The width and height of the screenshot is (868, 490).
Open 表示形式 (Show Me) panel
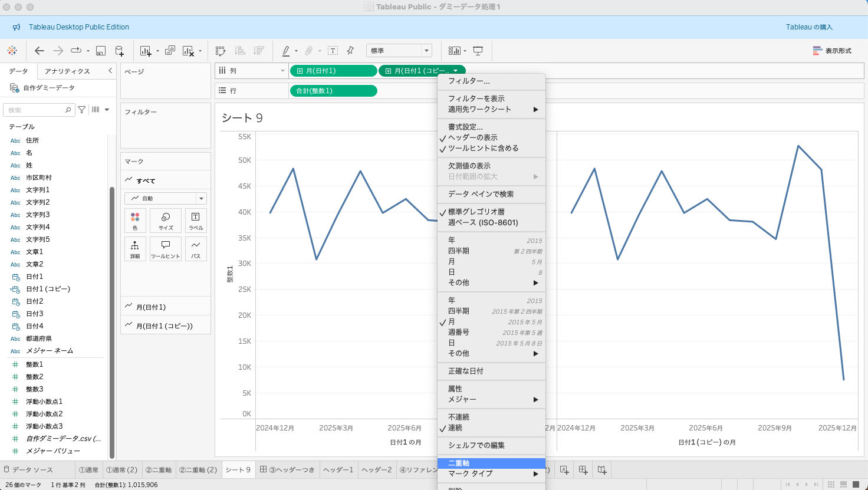(x=832, y=51)
